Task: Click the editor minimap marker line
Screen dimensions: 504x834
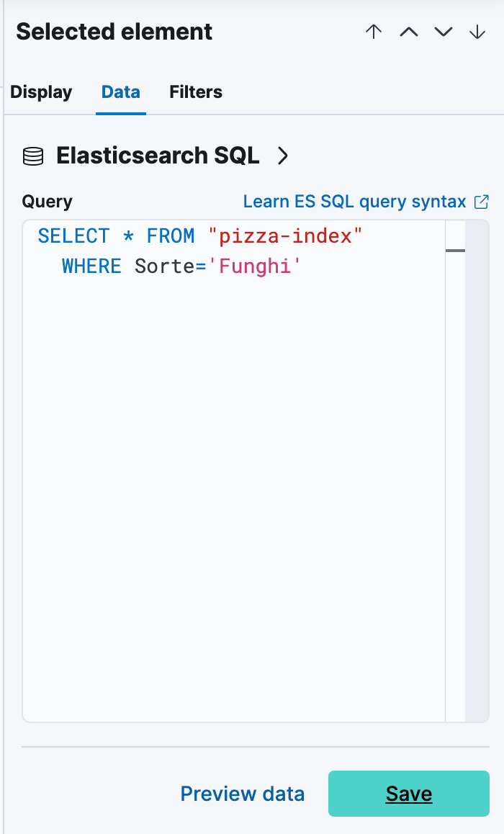Action: tap(455, 251)
